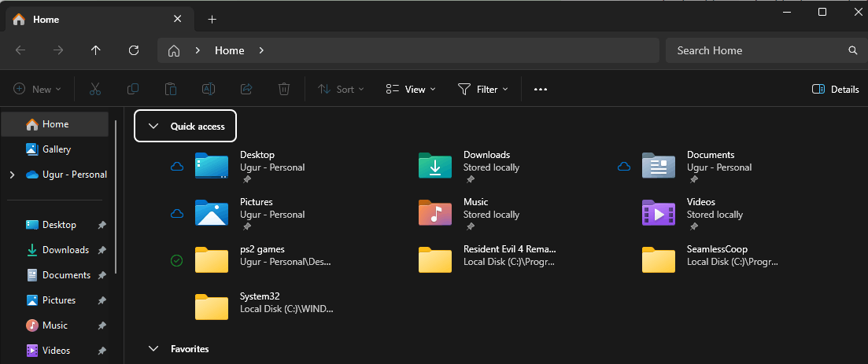Add a new tab with plus button

point(212,20)
